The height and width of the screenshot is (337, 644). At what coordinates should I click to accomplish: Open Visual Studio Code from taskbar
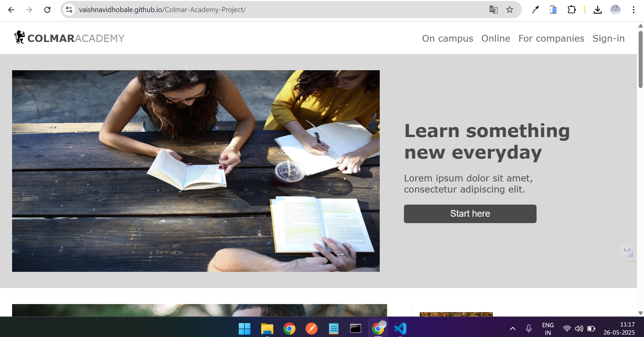pos(400,329)
